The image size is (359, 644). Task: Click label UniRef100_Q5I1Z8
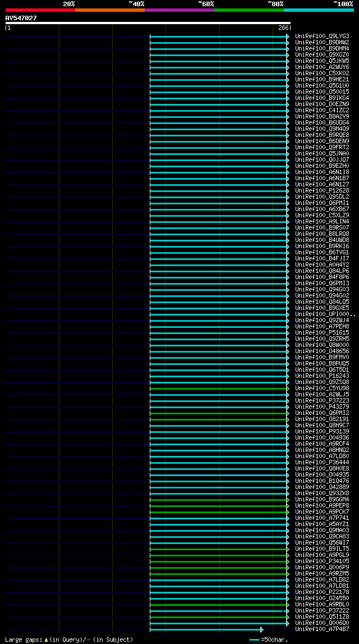coord(322,617)
